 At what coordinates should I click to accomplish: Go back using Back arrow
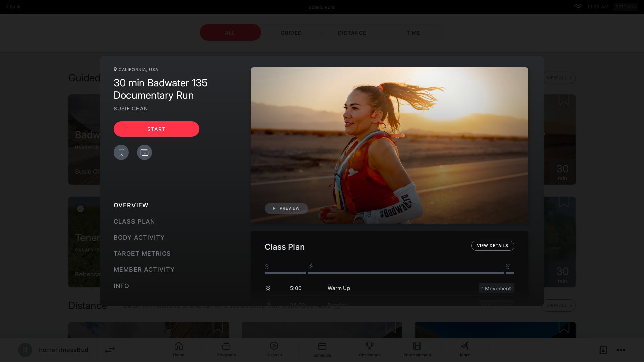tap(13, 7)
